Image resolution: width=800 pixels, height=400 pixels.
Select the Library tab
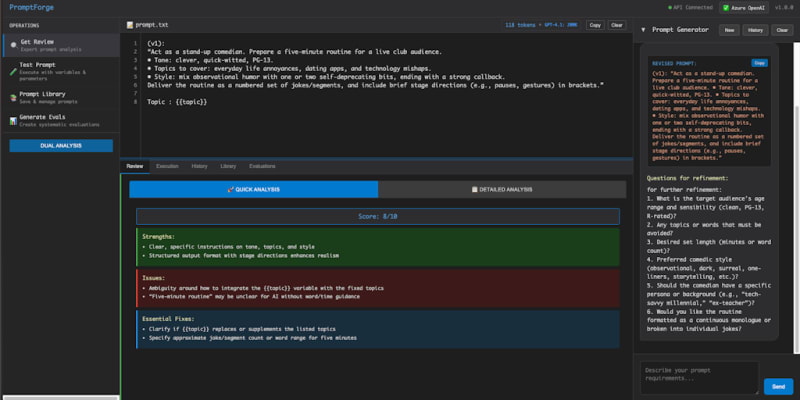click(x=228, y=166)
